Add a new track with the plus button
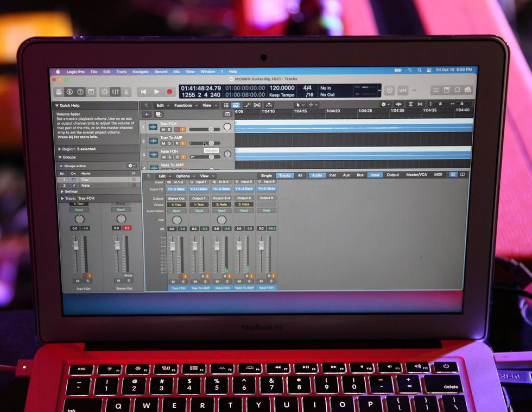Image resolution: width=532 pixels, height=412 pixels. pyautogui.click(x=147, y=115)
